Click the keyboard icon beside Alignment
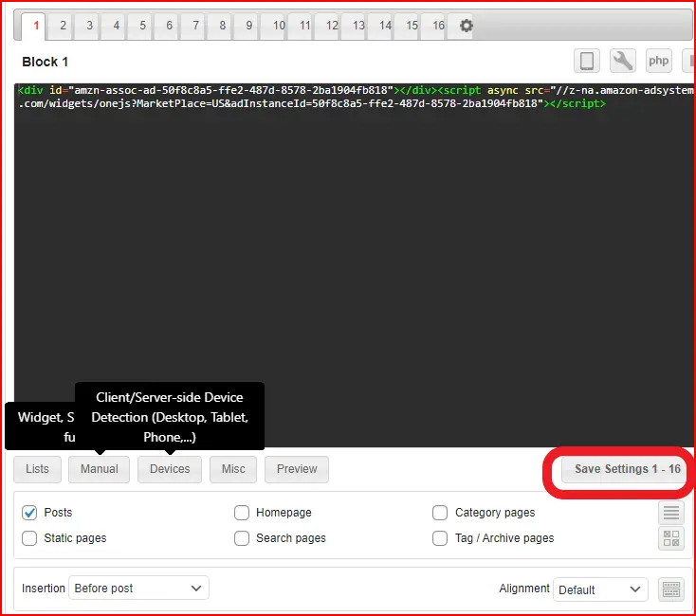The width and height of the screenshot is (696, 616). click(670, 589)
